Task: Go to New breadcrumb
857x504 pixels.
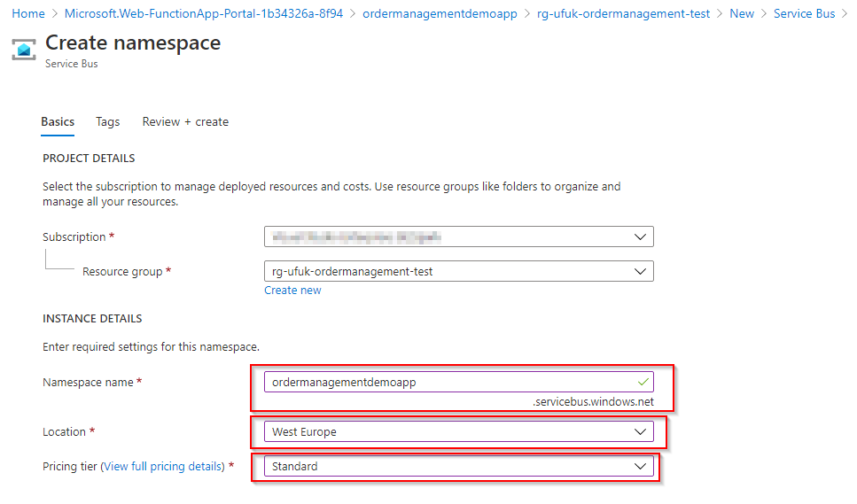Action: tap(742, 13)
